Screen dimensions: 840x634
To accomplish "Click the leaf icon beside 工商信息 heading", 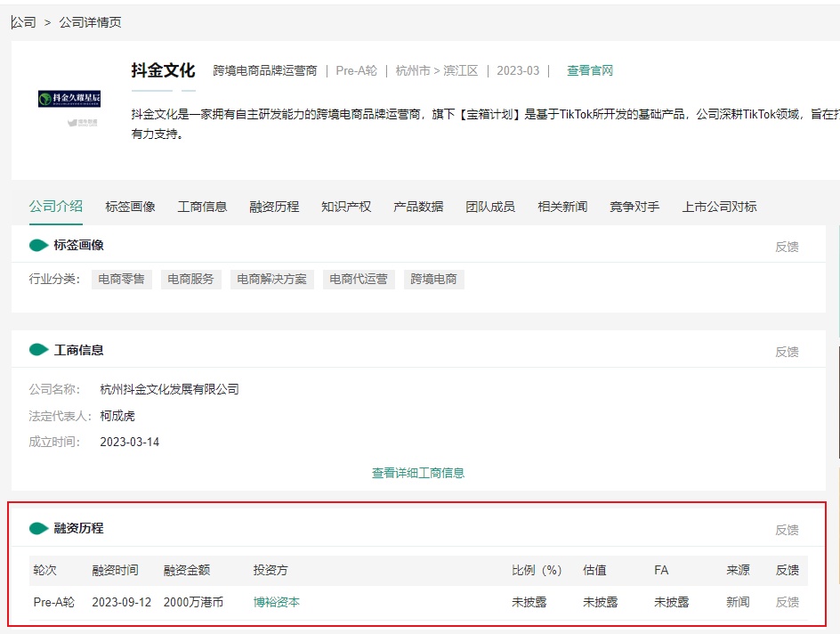I will pos(38,350).
